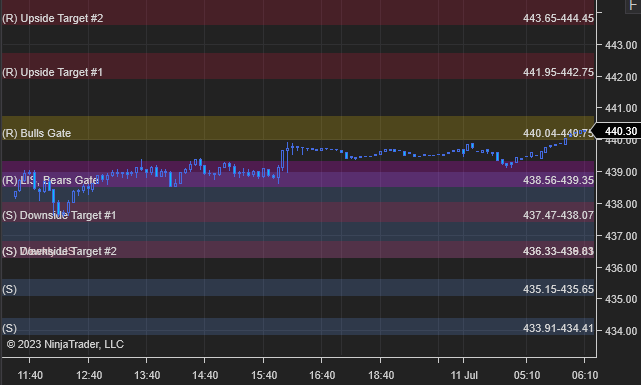This screenshot has height=385, width=641.
Task: Click the 437.00 price axis label
Action: pos(621,236)
